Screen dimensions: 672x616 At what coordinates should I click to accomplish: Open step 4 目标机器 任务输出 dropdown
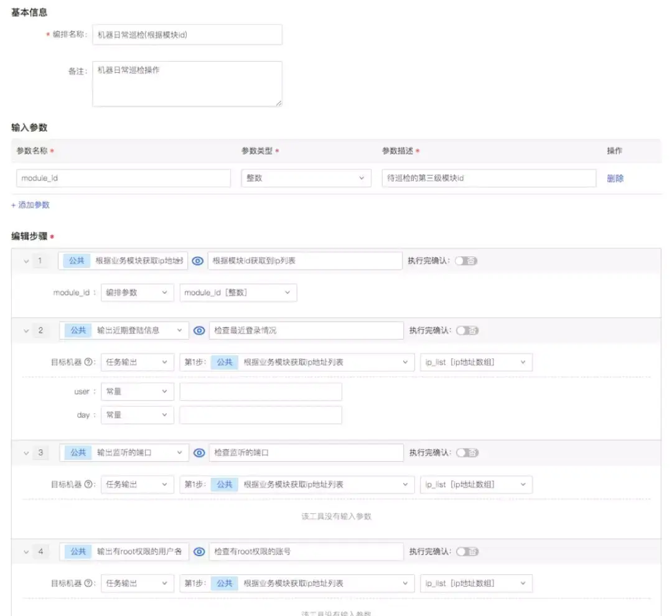137,584
